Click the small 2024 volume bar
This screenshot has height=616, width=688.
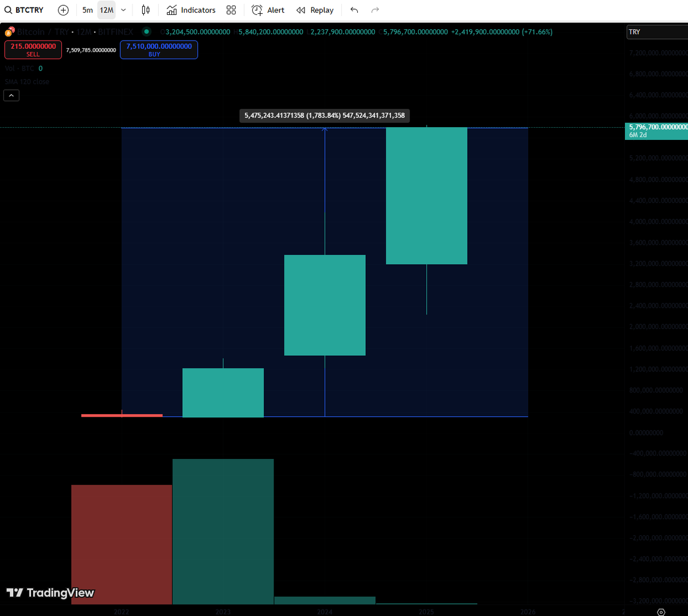(325, 601)
